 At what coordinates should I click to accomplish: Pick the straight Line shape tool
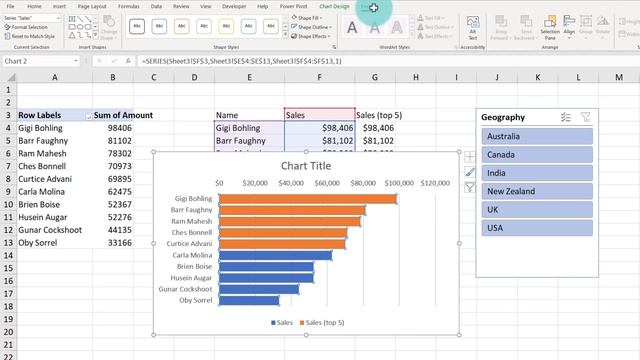pos(80,19)
